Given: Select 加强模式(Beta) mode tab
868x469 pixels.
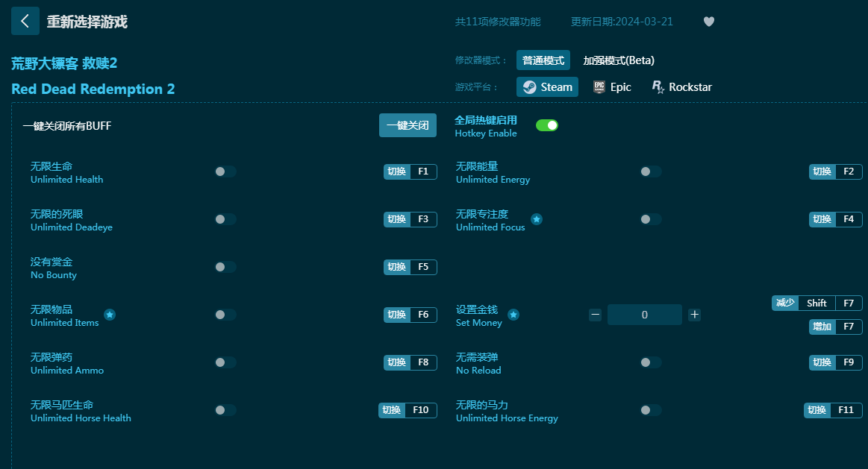Looking at the screenshot, I should tap(618, 60).
